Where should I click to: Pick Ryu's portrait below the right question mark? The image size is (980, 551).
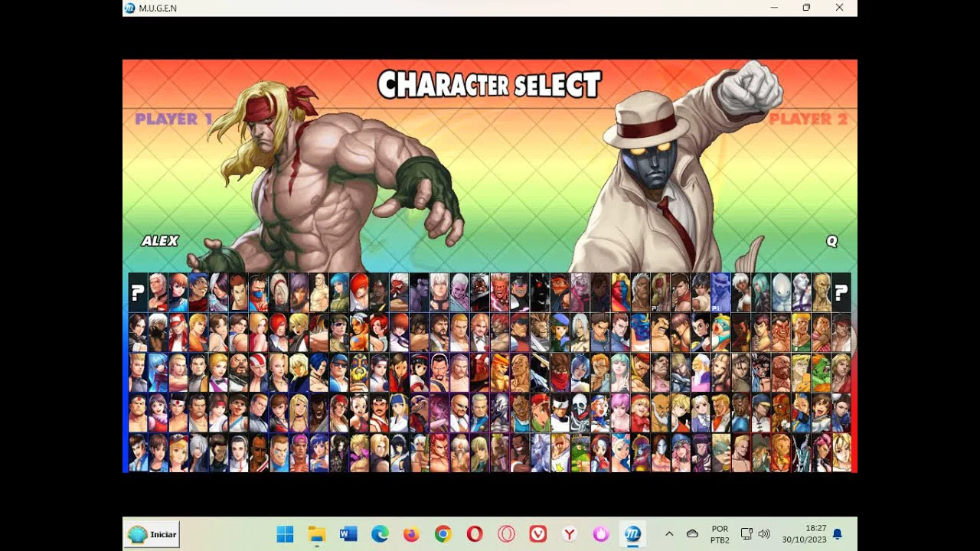841,333
